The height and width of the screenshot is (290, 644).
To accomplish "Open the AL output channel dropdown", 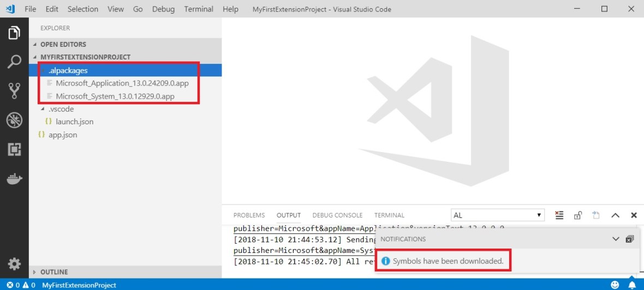I will point(497,215).
